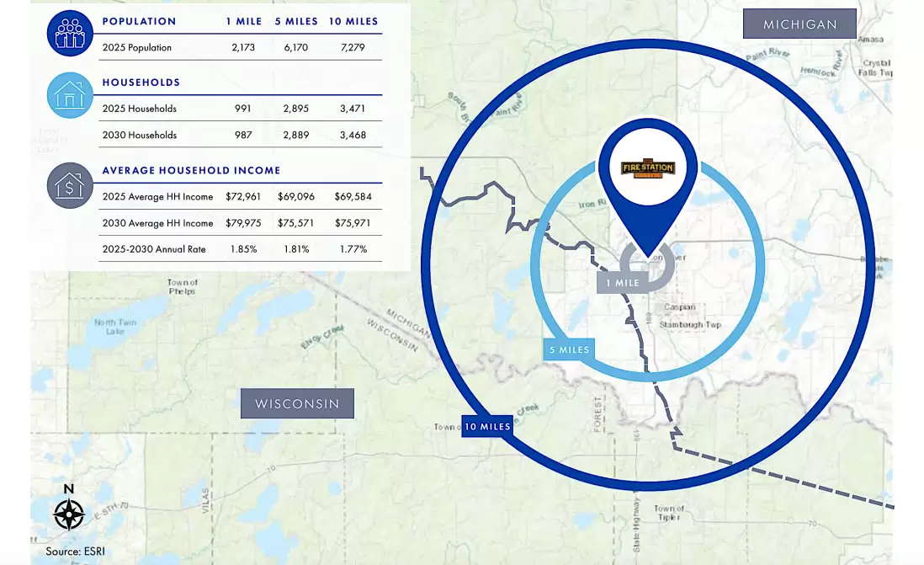Viewport: 924px width, 565px height.
Task: Select the 1 MILE radius label
Action: (x=623, y=283)
